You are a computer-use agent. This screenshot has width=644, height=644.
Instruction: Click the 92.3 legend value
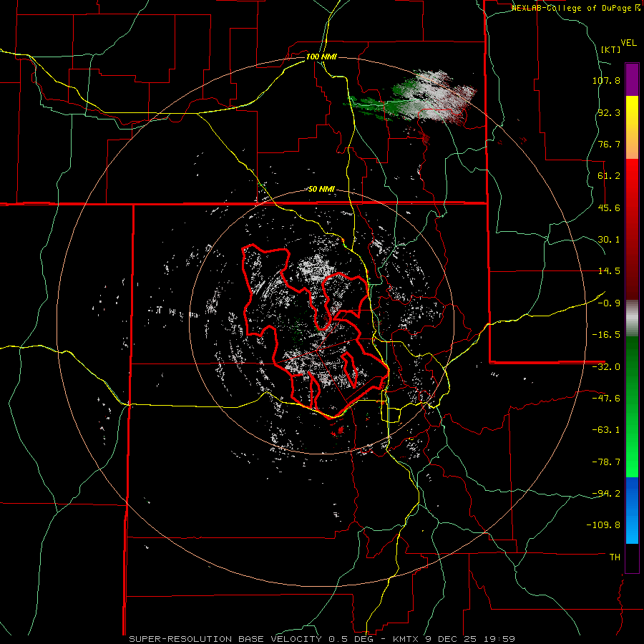point(609,112)
